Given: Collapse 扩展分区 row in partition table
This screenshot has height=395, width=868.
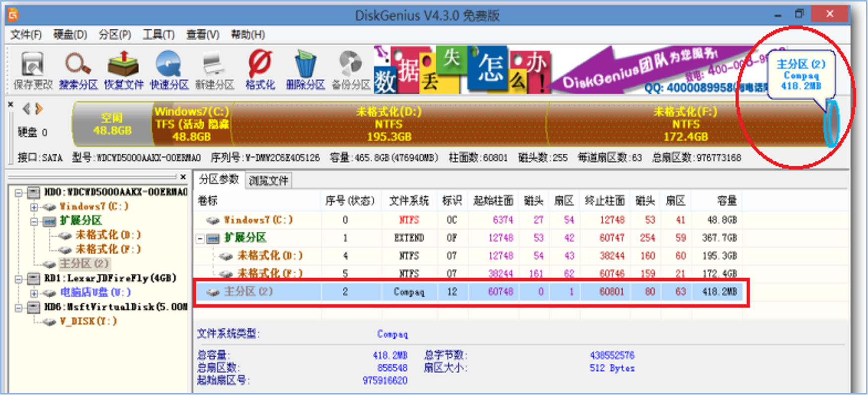Looking at the screenshot, I should 200,239.
